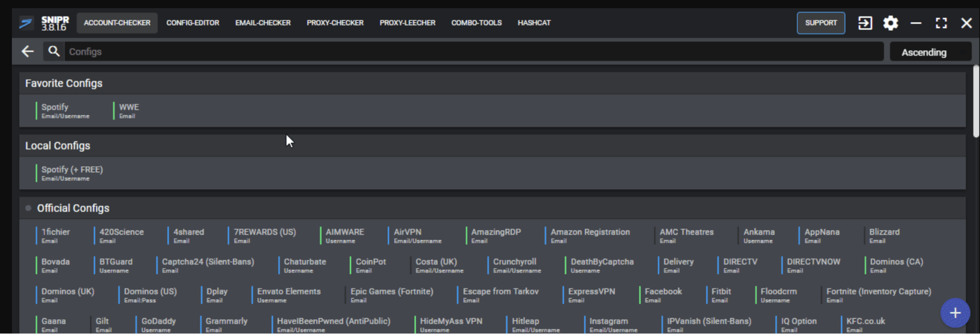980x334 pixels.
Task: Open settings via the gear icon
Action: [890, 23]
